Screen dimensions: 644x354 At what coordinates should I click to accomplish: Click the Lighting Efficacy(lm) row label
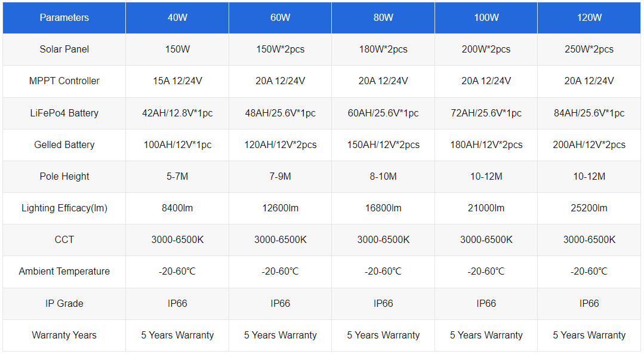[x=64, y=208]
